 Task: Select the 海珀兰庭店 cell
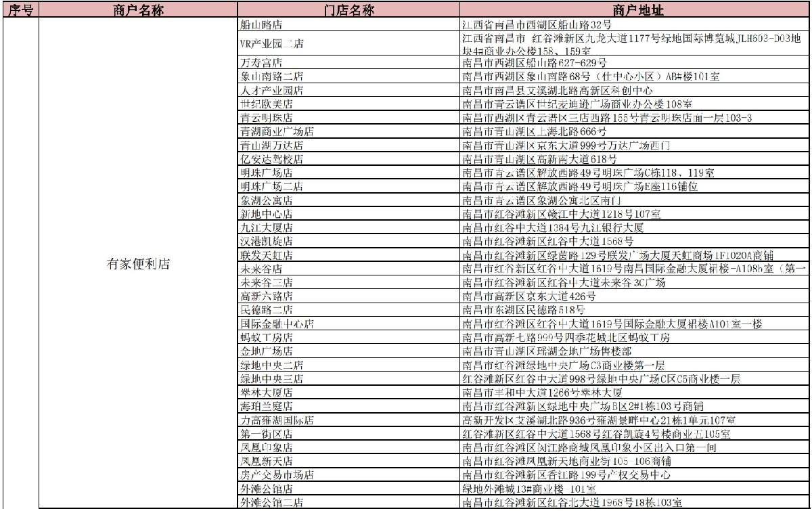[348, 406]
